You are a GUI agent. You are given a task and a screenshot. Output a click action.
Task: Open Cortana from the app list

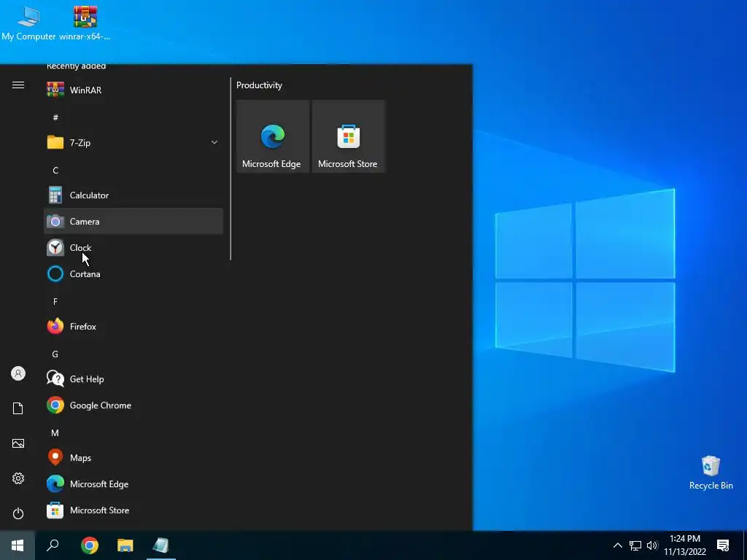click(x=133, y=274)
